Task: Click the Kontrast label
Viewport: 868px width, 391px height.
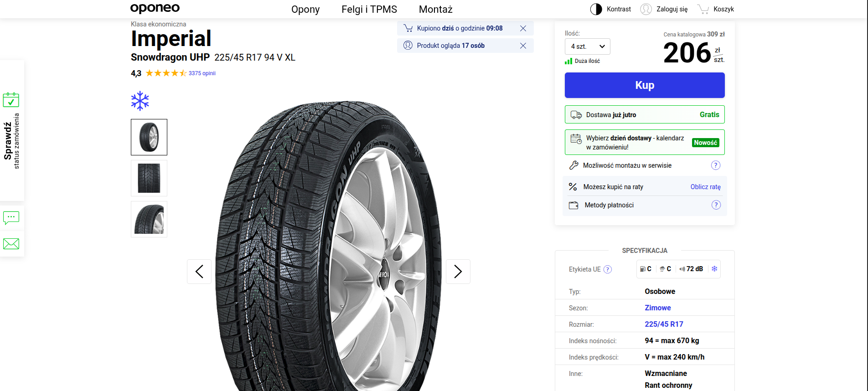Action: (x=619, y=9)
